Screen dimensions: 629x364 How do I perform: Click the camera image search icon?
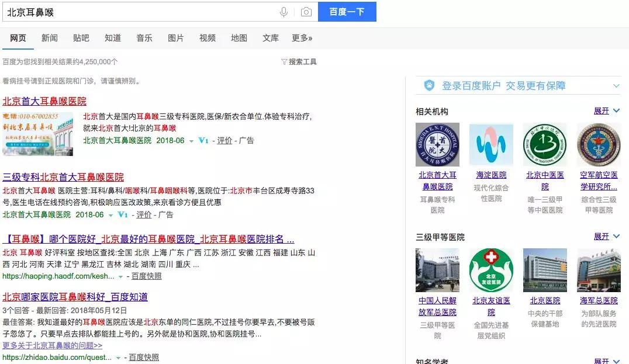(306, 12)
